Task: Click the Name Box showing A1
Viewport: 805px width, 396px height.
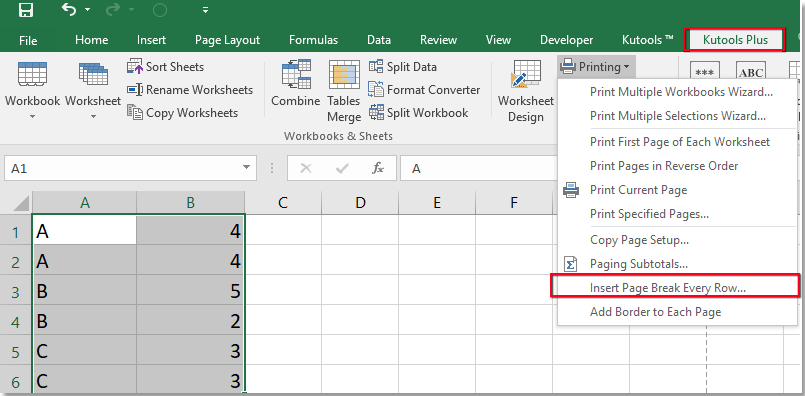Action: [121, 168]
